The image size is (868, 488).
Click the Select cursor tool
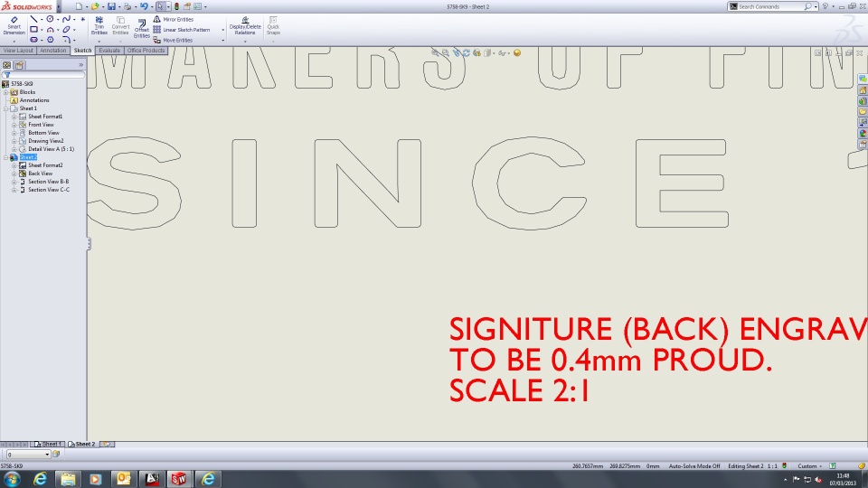tap(160, 6)
